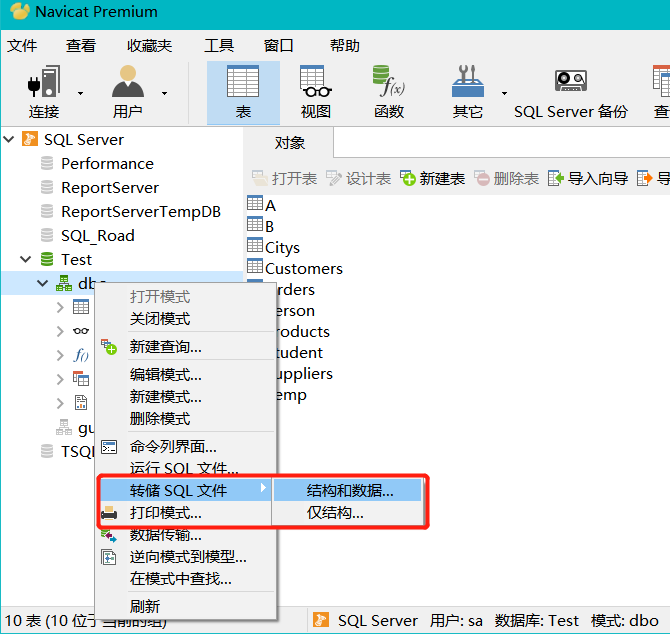The width and height of the screenshot is (670, 634).
Task: Select the ReportServer database
Action: coord(110,188)
